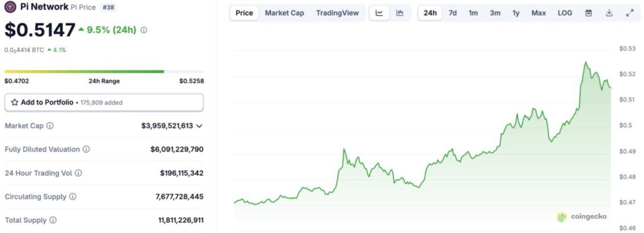Click info icon next to 24h change
The width and height of the screenshot is (644, 233).
pos(144,30)
